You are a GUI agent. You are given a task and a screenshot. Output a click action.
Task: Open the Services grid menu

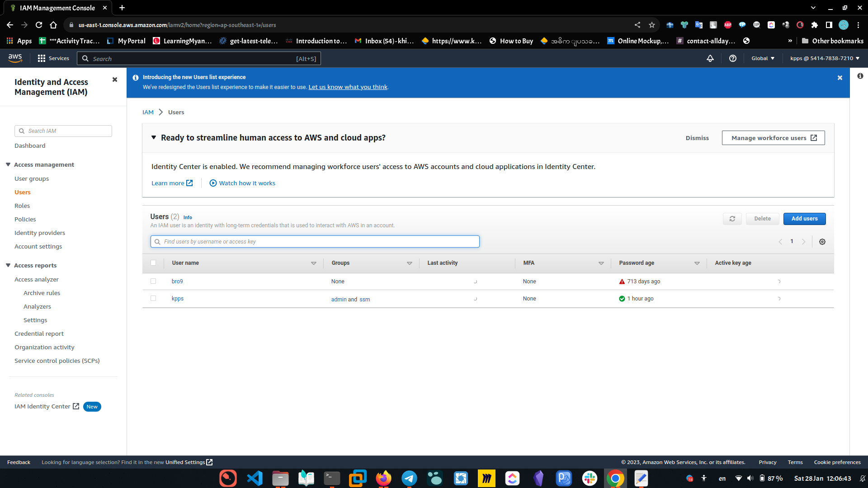click(x=53, y=58)
